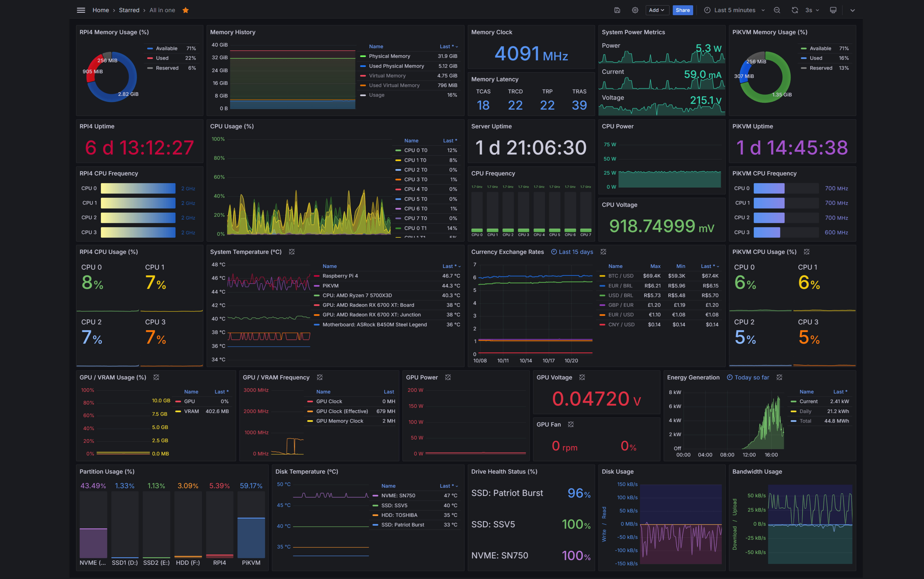Click the Last 15 days clock icon
This screenshot has height=579, width=924.
pyautogui.click(x=554, y=252)
